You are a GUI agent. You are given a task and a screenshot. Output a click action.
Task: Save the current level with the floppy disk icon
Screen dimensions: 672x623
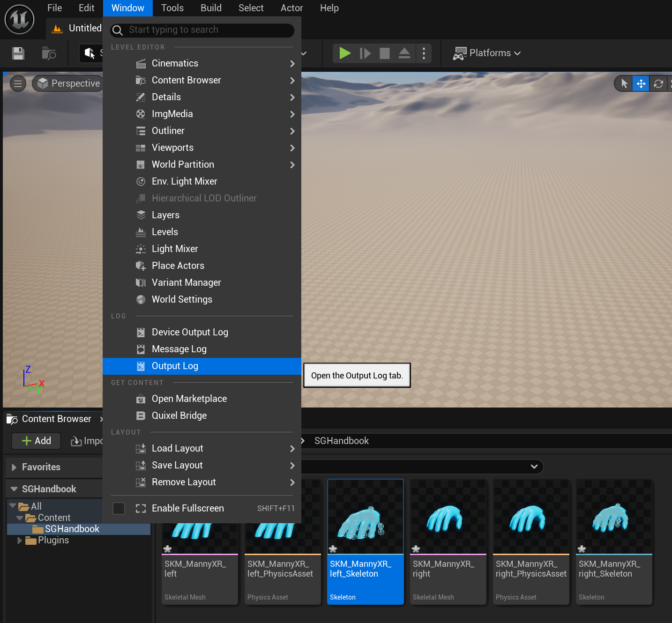tap(18, 53)
